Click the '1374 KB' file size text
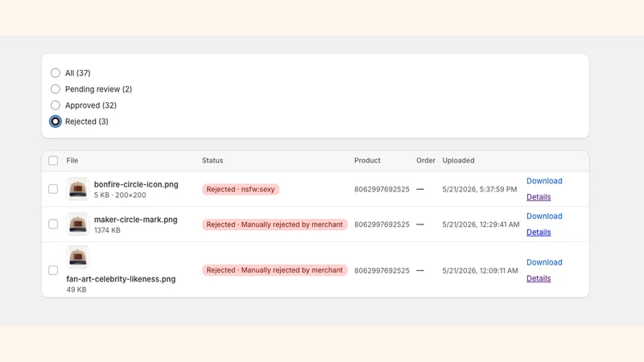The width and height of the screenshot is (644, 362). point(107,230)
